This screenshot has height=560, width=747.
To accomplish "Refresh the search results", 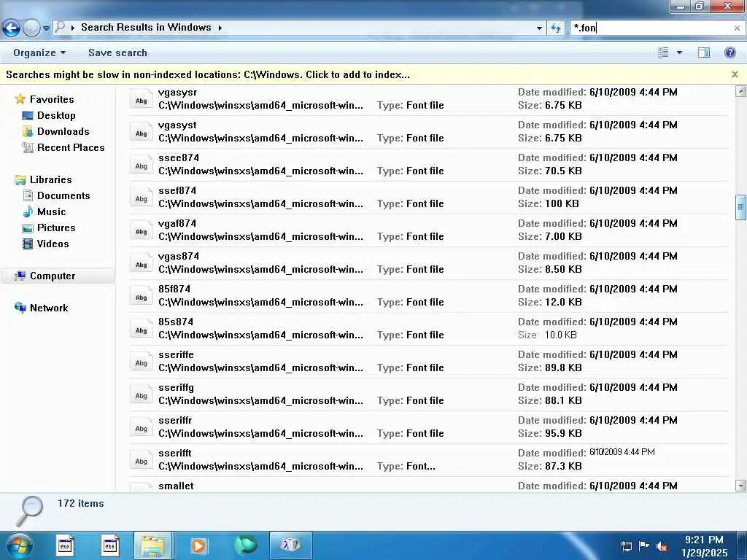I will [x=556, y=28].
